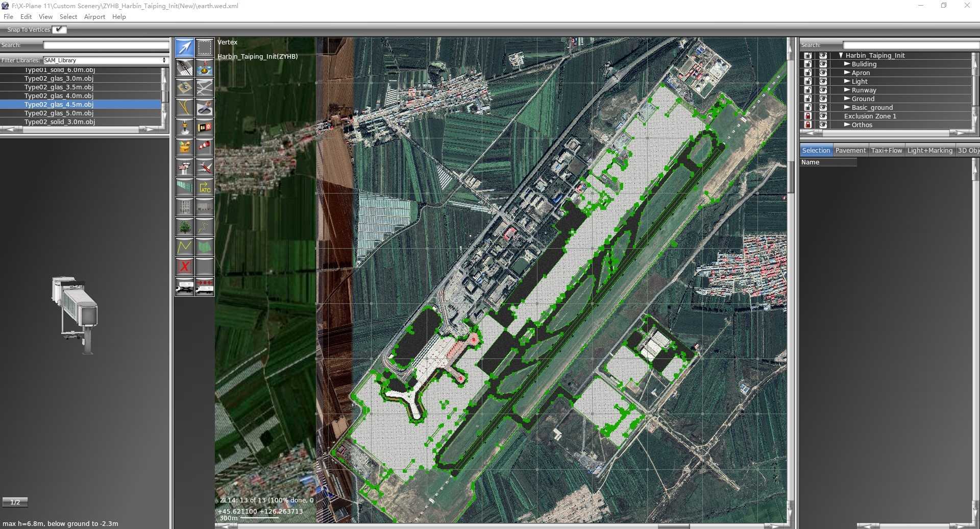The width and height of the screenshot is (980, 529).
Task: Open the Filter Libraries SAM_Library dropdown
Action: point(105,60)
